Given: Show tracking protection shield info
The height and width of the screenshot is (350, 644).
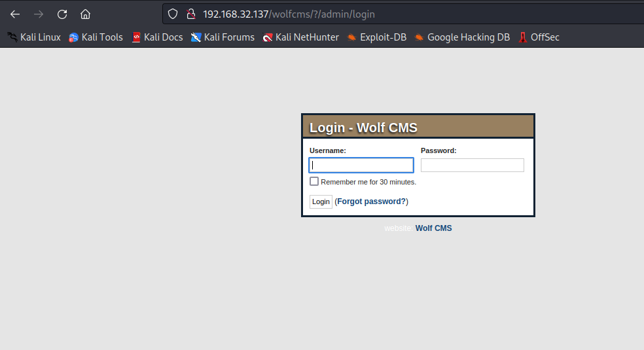Looking at the screenshot, I should [x=173, y=14].
